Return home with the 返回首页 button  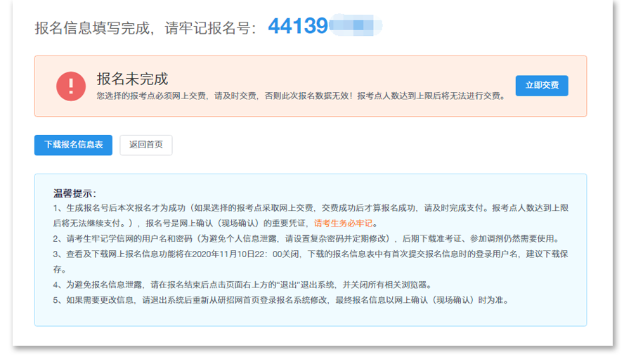145,145
